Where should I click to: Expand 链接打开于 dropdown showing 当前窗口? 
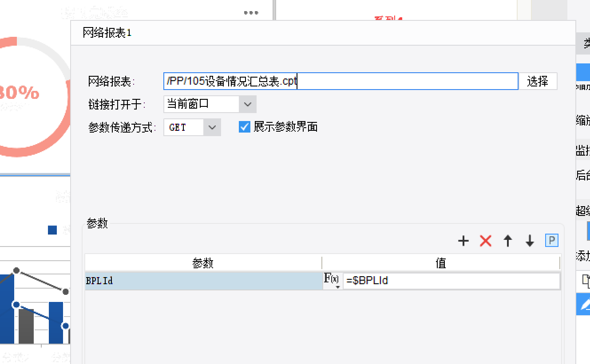click(210, 104)
